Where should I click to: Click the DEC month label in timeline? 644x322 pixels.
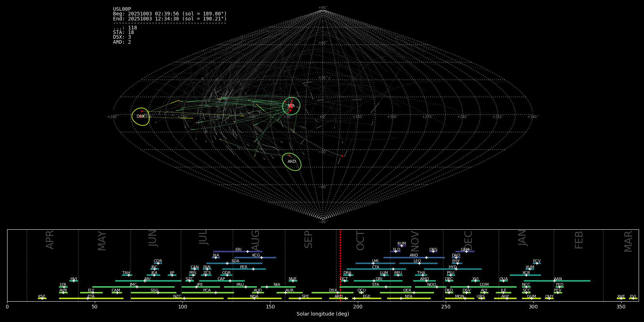[x=468, y=240]
